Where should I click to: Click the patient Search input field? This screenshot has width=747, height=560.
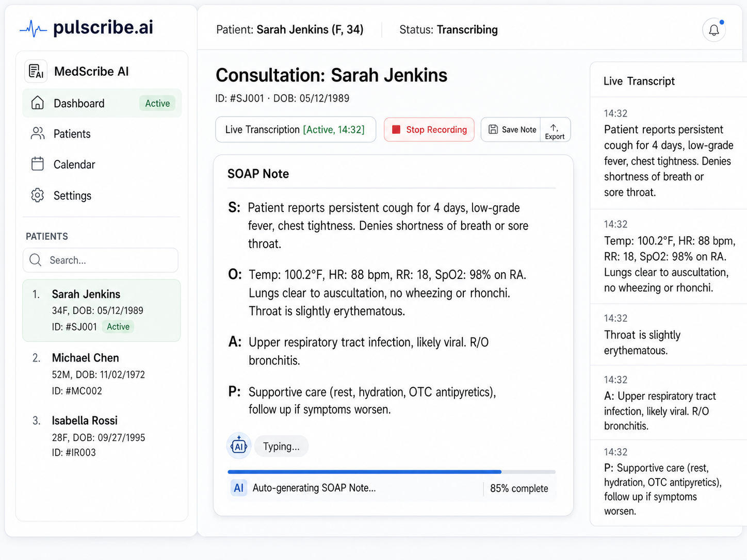(101, 260)
